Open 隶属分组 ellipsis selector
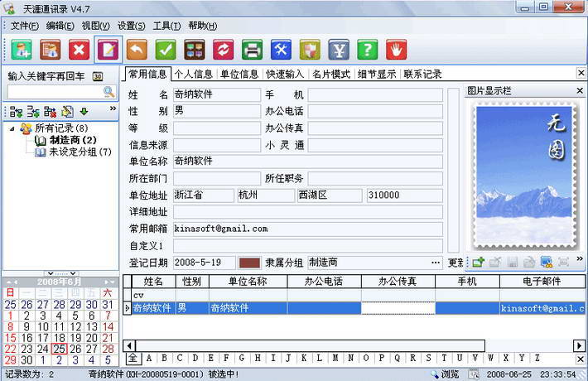 [436, 263]
